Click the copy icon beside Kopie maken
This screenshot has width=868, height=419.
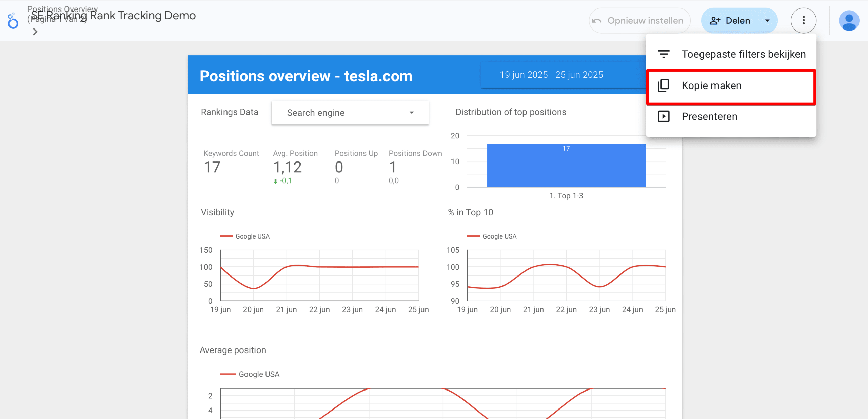pyautogui.click(x=663, y=85)
